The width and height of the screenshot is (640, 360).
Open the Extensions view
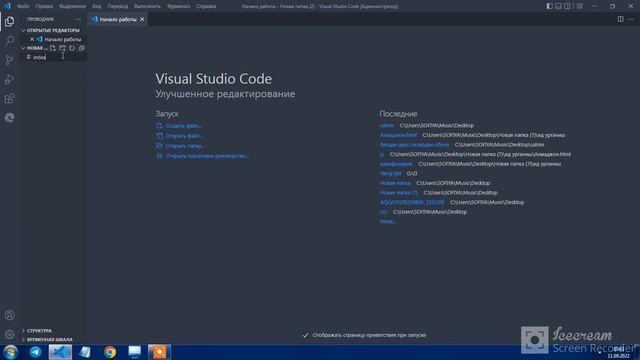coord(9,98)
